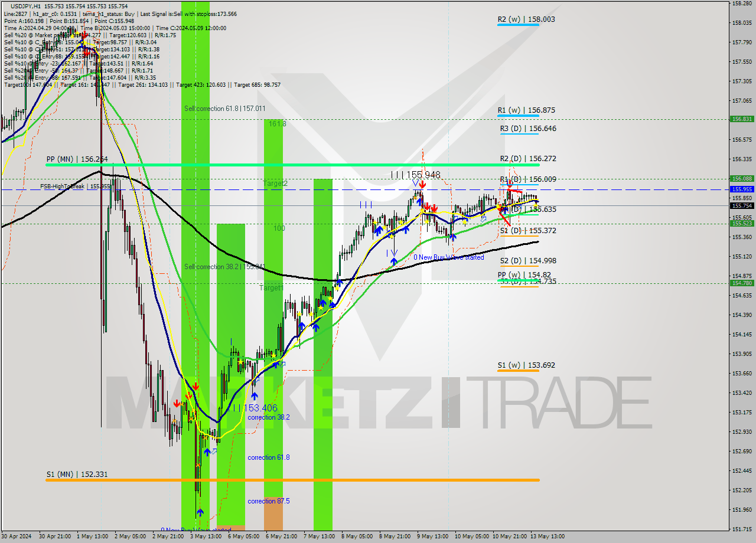
Task: Select the S1 (MN) | 152.331 label
Action: click(x=77, y=475)
